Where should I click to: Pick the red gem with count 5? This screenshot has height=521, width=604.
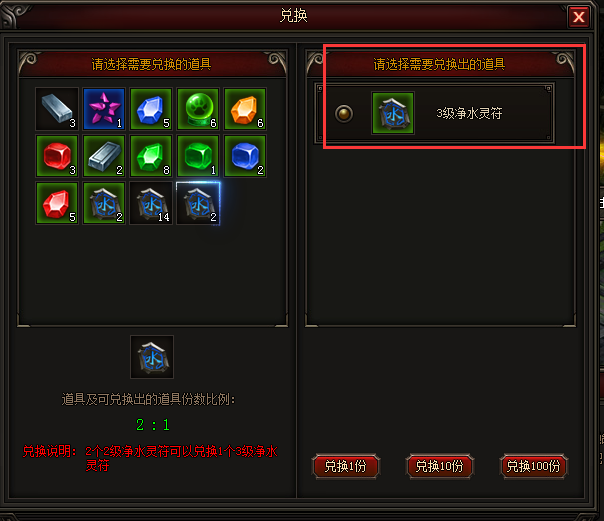[57, 203]
